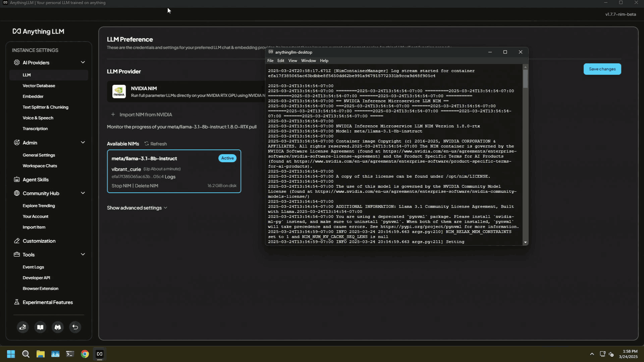Open Logs link for vibrant_curie container

(x=170, y=177)
